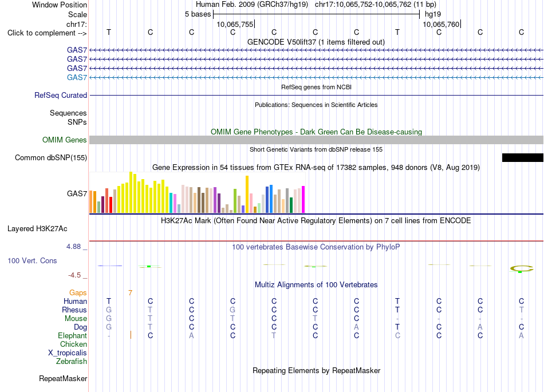Image resolution: width=544 pixels, height=392 pixels.
Task: Select the X_tropicalis species label
Action: coord(68,353)
